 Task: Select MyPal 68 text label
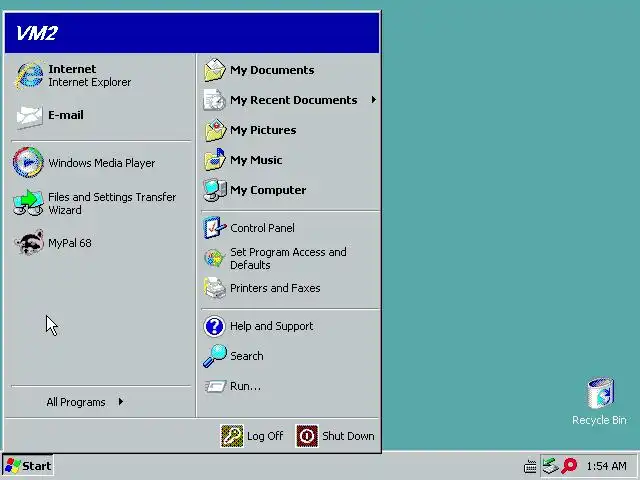70,243
